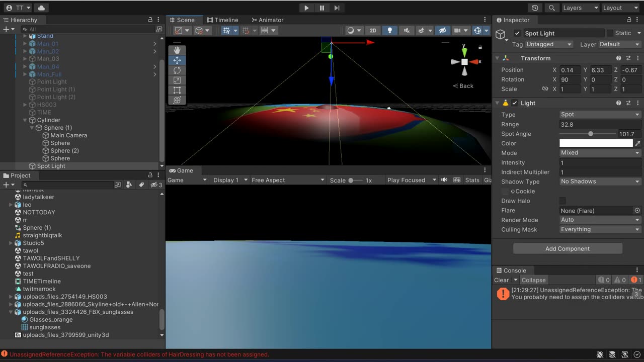Click the white light Color swatch
Image resolution: width=644 pixels, height=362 pixels.
click(596, 144)
